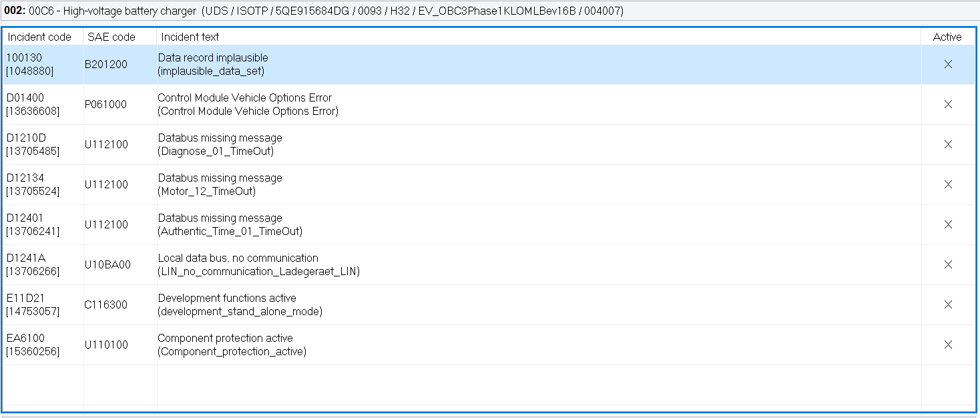Select the 00C6 High-voltage battery charger header

(314, 11)
